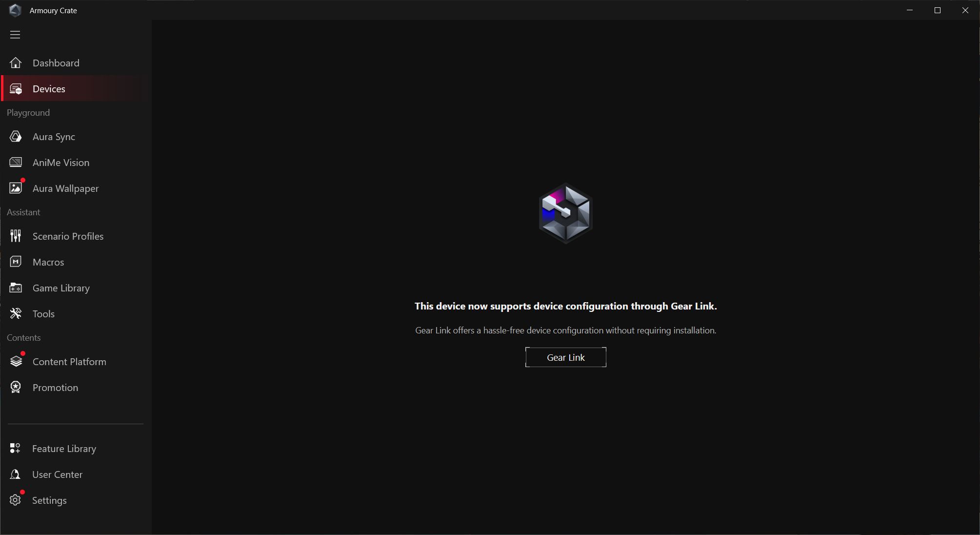
Task: Open Aura Sync lighting page
Action: [x=76, y=137]
